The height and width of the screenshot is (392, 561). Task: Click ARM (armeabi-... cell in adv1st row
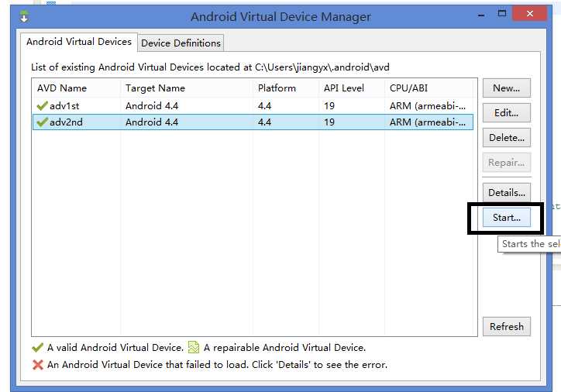tap(428, 106)
